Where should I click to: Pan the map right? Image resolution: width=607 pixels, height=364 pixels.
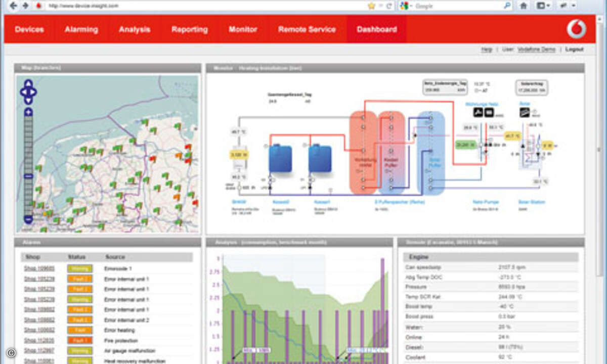pos(33,92)
